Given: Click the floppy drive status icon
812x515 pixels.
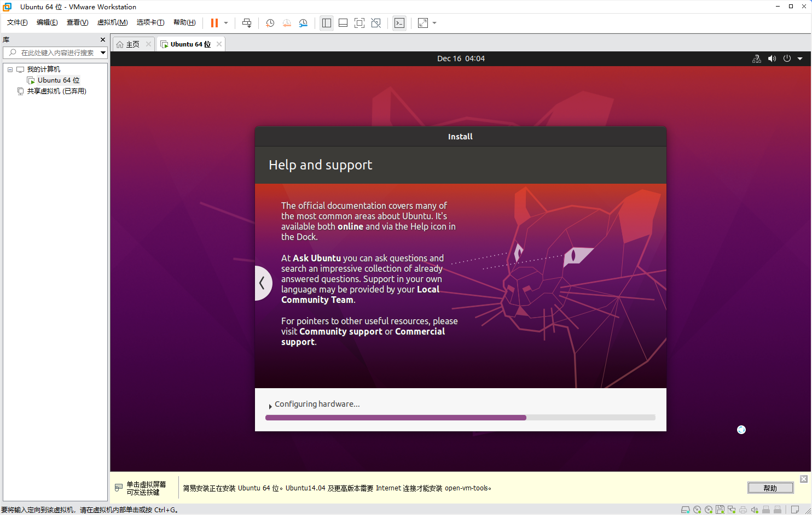Looking at the screenshot, I should point(720,510).
